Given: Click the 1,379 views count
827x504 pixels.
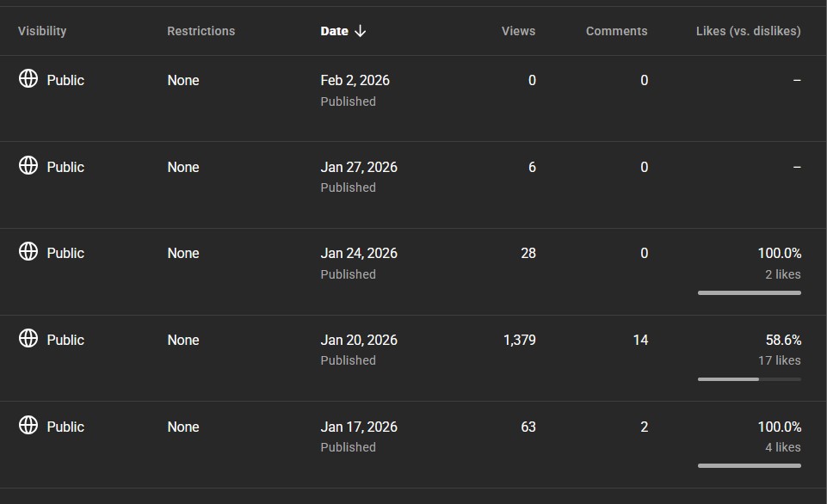Looking at the screenshot, I should click(x=519, y=340).
